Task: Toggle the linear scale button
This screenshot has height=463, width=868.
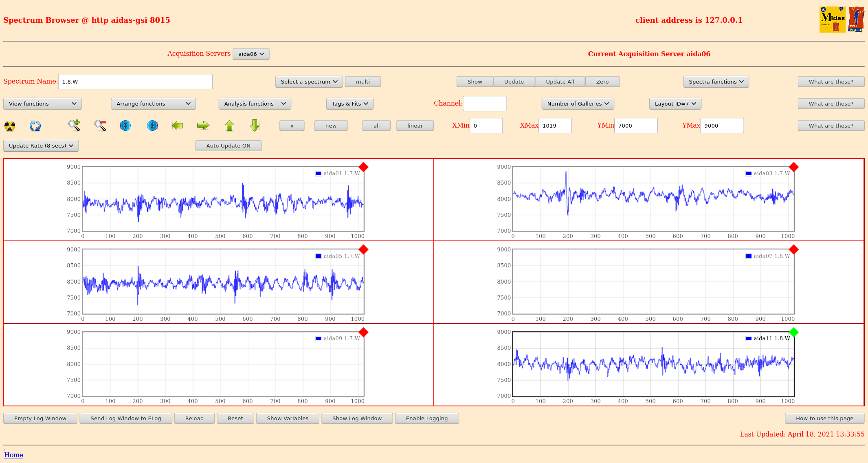Action: (415, 126)
